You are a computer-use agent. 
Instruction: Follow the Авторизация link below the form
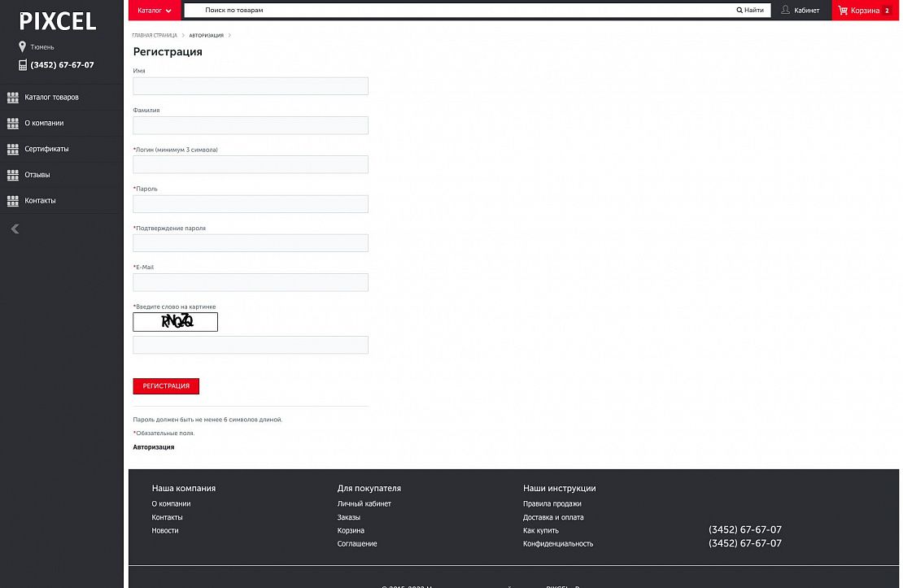click(x=154, y=447)
